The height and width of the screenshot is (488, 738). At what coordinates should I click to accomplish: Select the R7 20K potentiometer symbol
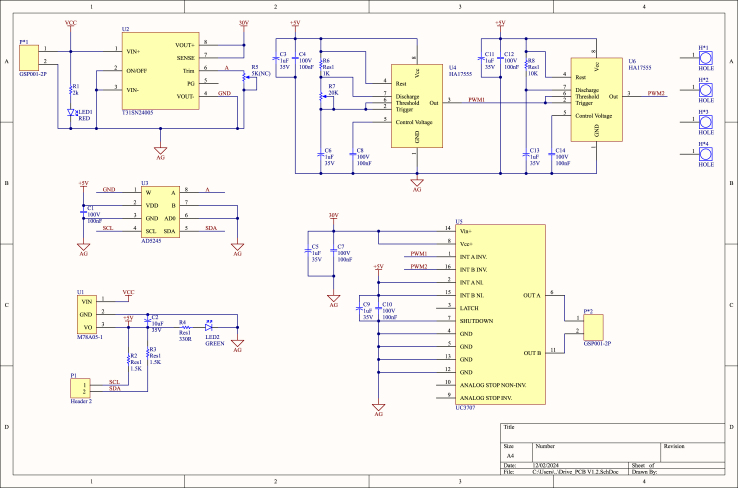[x=321, y=96]
